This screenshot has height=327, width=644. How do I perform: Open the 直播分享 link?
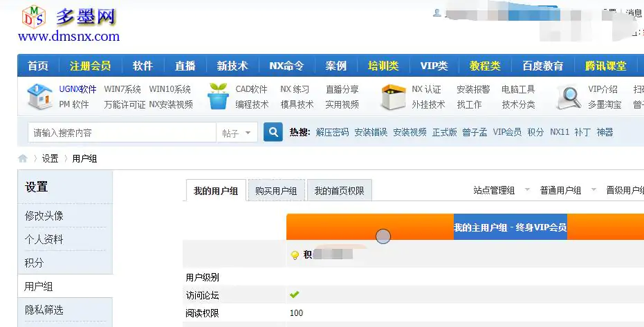click(342, 89)
